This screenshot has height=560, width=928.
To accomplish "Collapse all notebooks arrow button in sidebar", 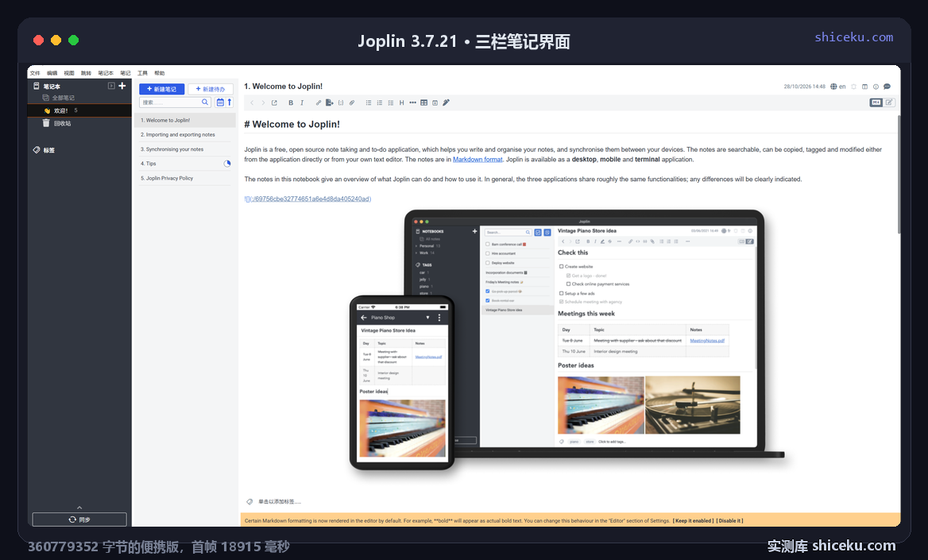I will click(x=111, y=86).
